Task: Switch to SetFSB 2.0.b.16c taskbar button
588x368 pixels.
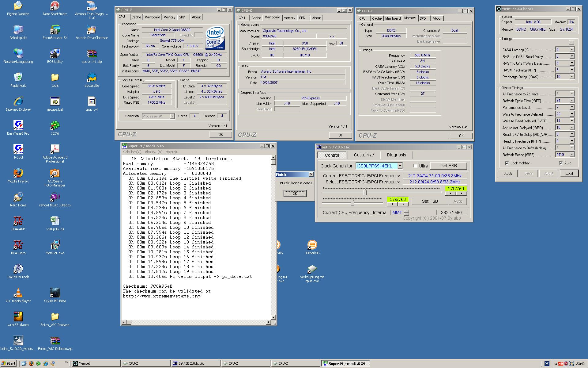Action: pos(195,363)
